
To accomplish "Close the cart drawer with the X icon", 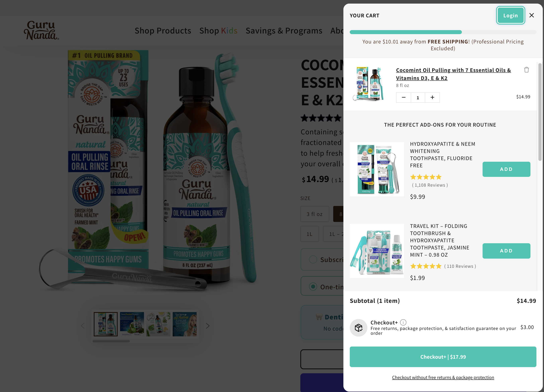I will (531, 15).
